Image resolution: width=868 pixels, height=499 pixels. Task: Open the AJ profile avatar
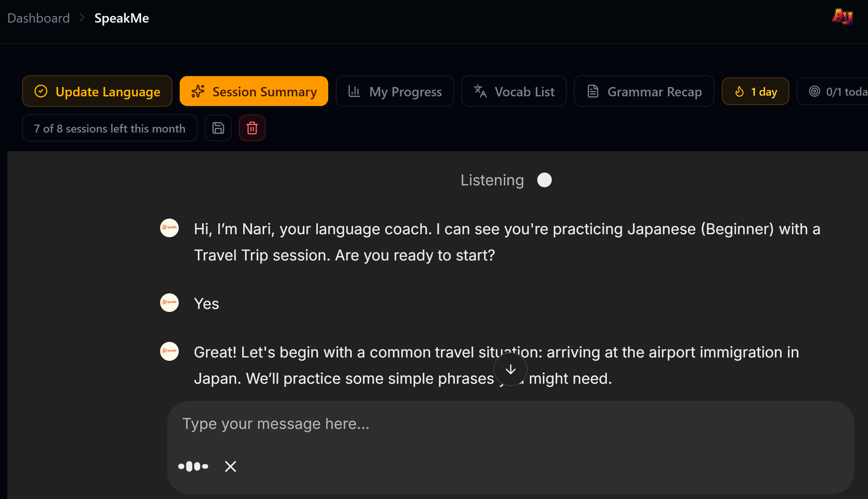point(842,17)
